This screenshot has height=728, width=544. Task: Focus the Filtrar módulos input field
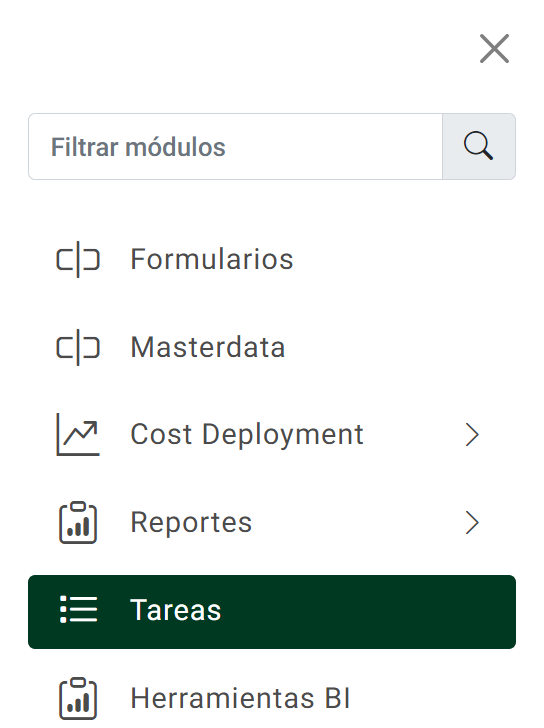(235, 146)
